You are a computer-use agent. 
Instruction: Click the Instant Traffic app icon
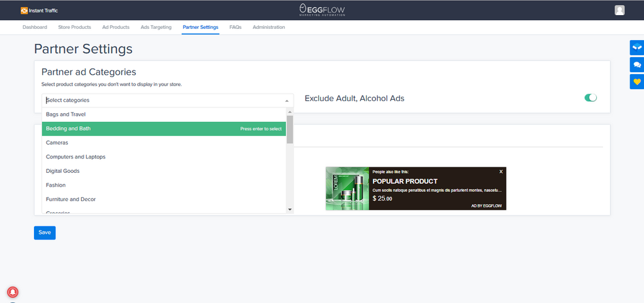click(25, 11)
